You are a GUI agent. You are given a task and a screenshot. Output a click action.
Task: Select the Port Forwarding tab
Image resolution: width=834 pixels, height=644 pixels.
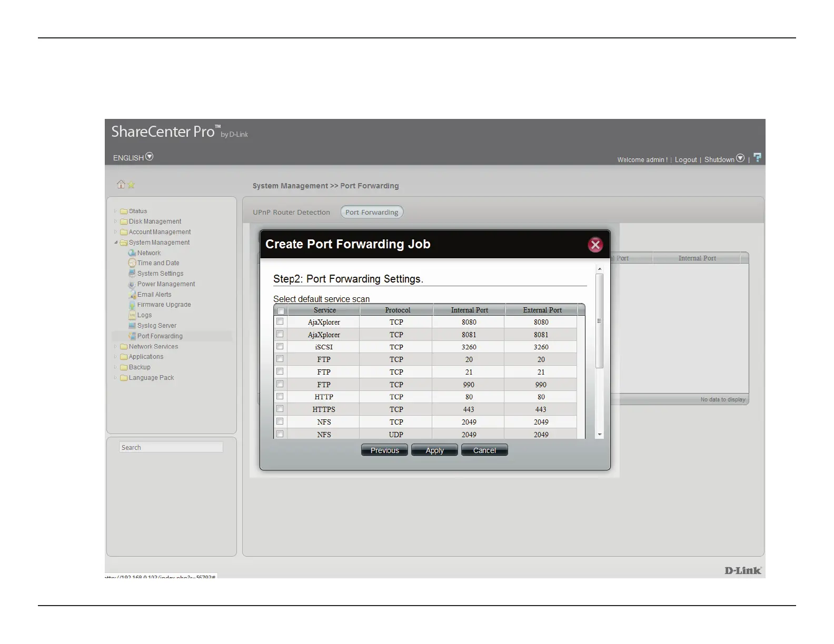click(x=372, y=213)
